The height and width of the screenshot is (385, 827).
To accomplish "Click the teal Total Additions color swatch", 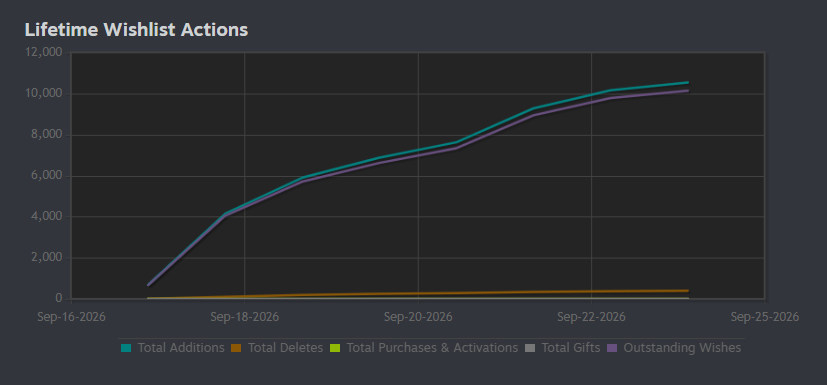I will coord(126,348).
